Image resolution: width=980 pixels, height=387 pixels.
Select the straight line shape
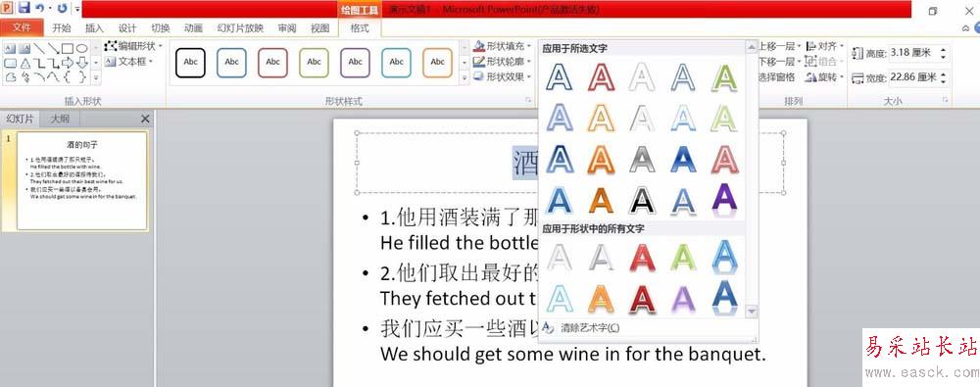(x=39, y=48)
